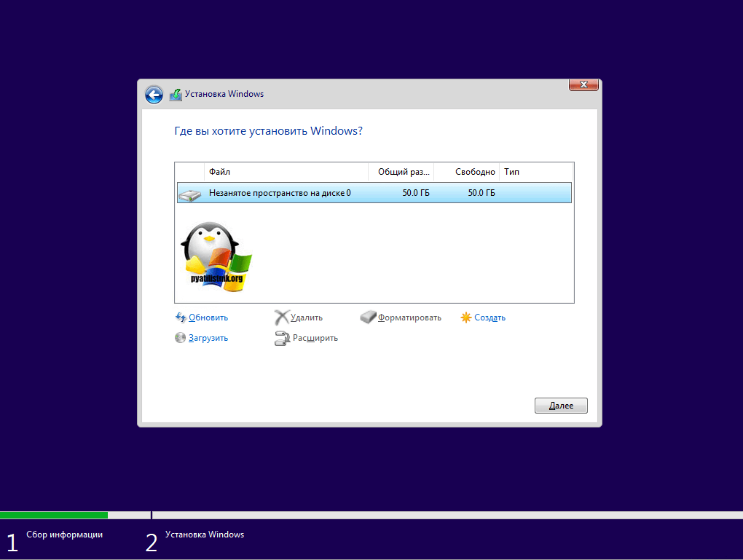Click the Установка Windows step 2 label

pos(205,535)
